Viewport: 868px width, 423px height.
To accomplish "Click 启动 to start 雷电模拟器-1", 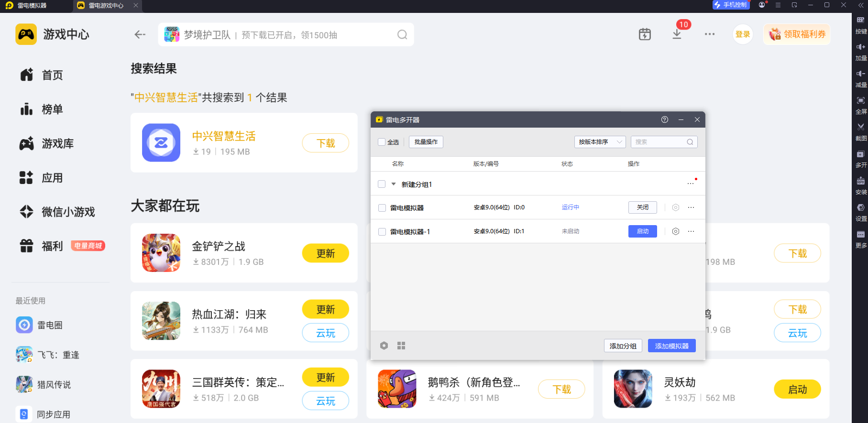I will pyautogui.click(x=643, y=231).
